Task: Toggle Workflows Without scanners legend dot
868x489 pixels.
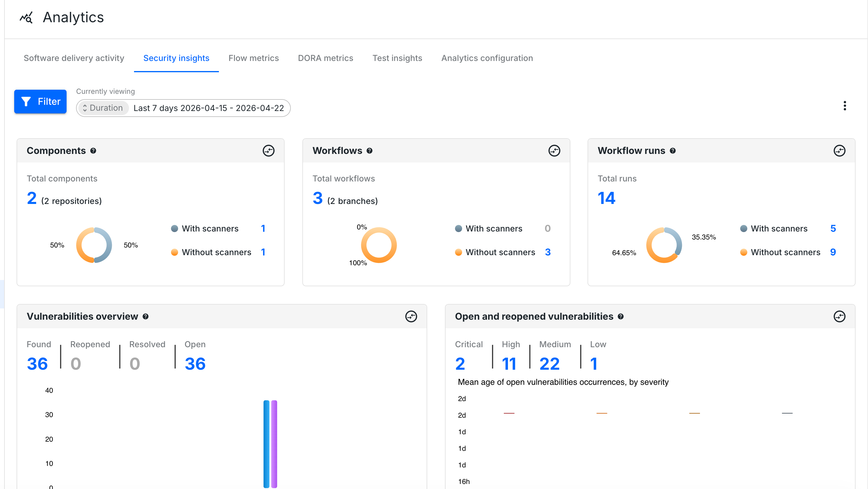Action: [x=458, y=252]
